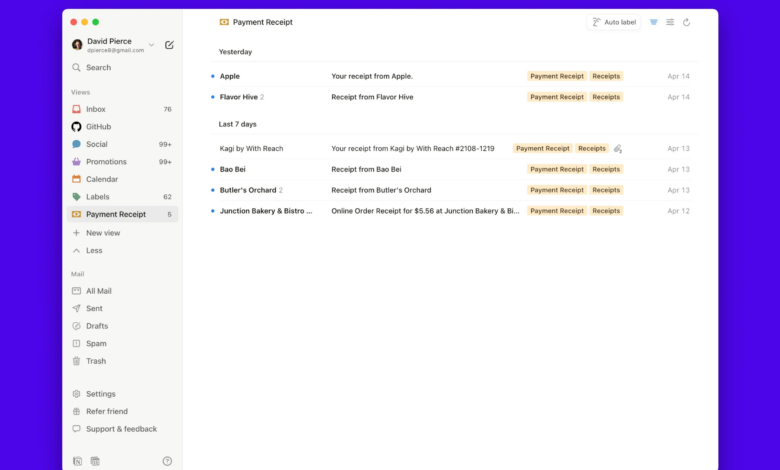Viewport: 780px width, 470px height.
Task: Open the Apple receipt email
Action: tap(454, 76)
